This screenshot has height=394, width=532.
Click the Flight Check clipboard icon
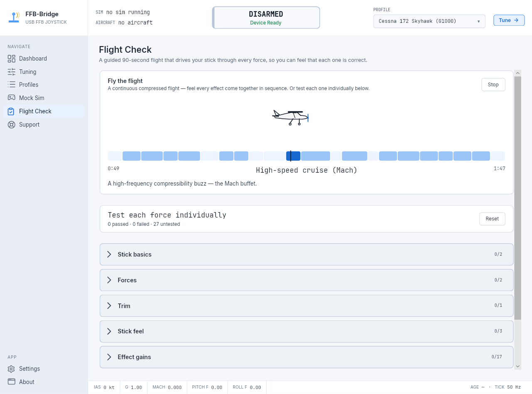tap(11, 111)
